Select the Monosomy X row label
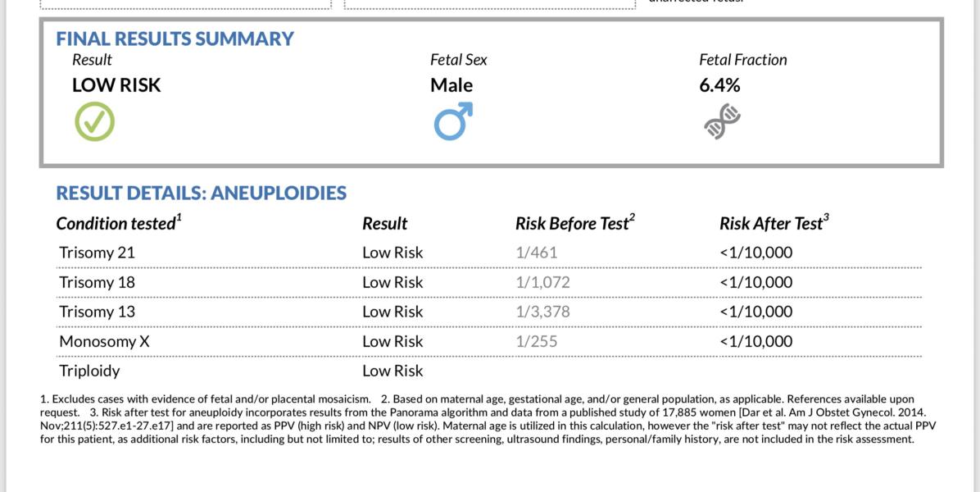This screenshot has height=492, width=980. click(104, 341)
